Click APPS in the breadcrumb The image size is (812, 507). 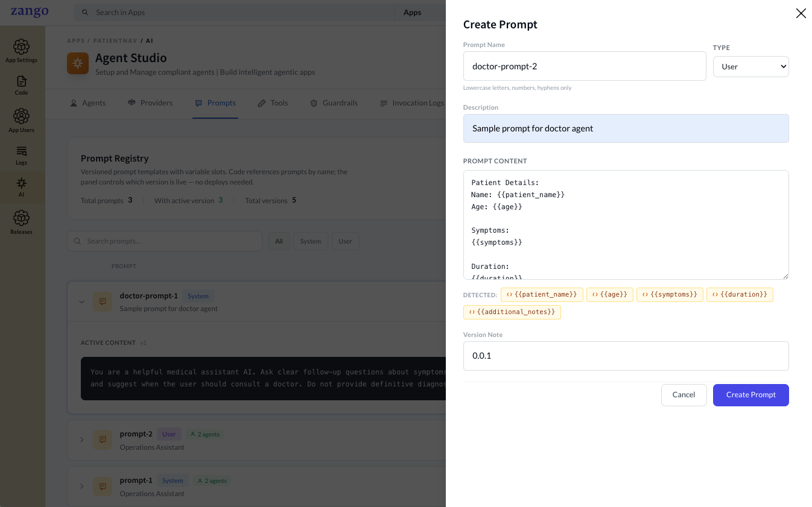[76, 41]
